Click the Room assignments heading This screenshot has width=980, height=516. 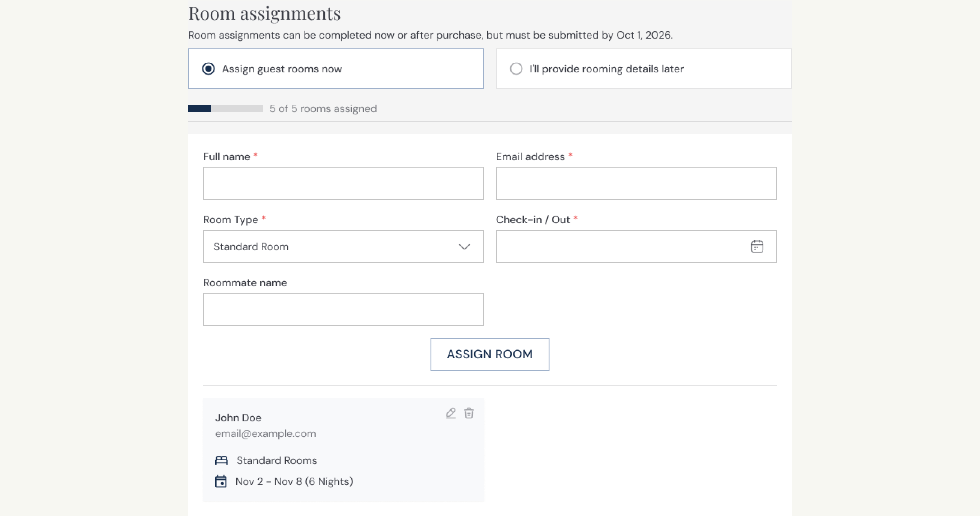(264, 14)
